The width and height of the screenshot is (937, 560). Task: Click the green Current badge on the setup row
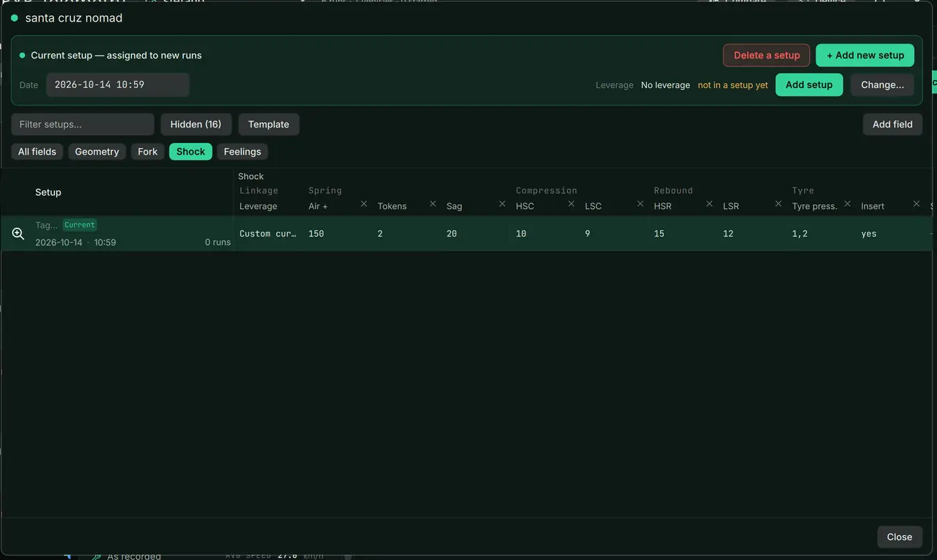tap(80, 225)
